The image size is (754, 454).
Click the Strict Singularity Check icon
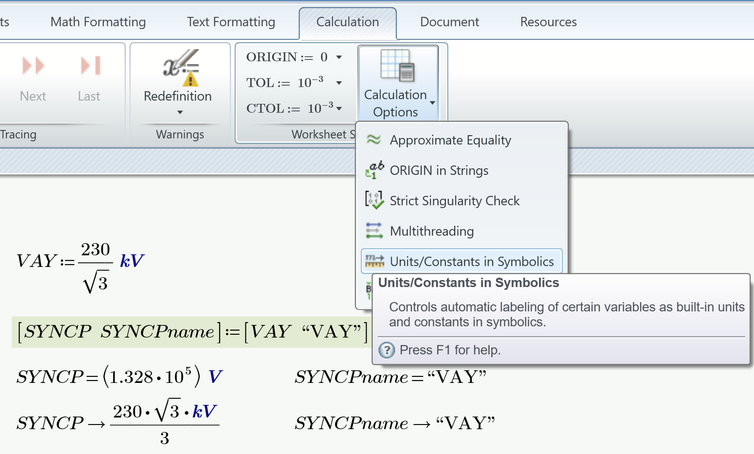[x=374, y=200]
